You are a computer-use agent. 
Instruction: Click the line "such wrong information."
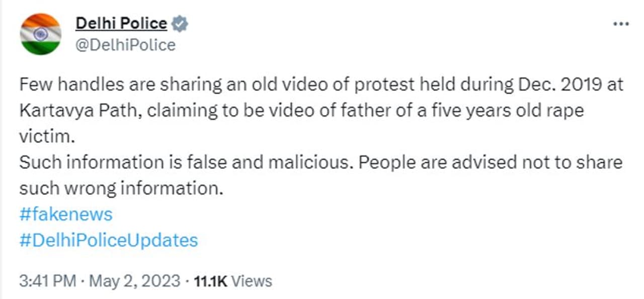pos(121,188)
